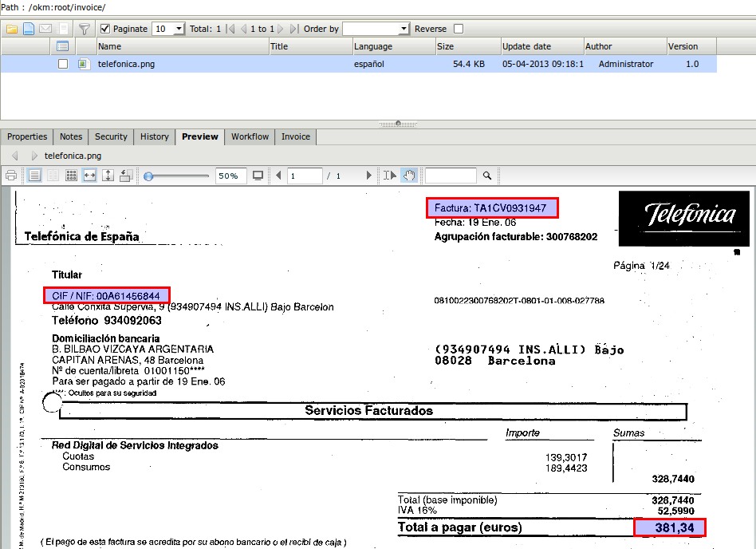This screenshot has height=549, width=756.
Task: Click the blue document icon in toolbar
Action: 29,29
